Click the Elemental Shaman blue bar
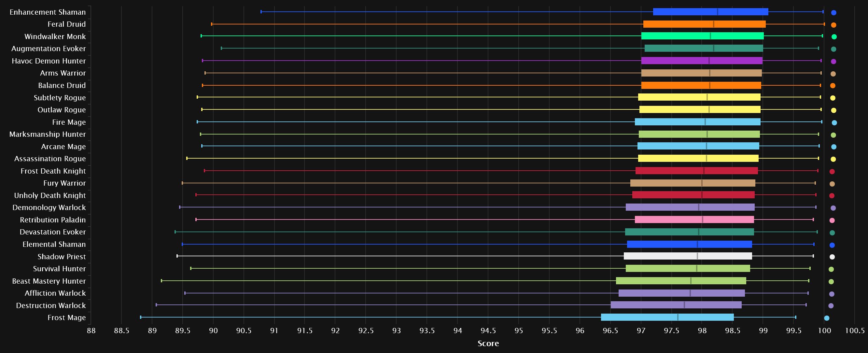Screen dimensions: 868x353 (689, 244)
